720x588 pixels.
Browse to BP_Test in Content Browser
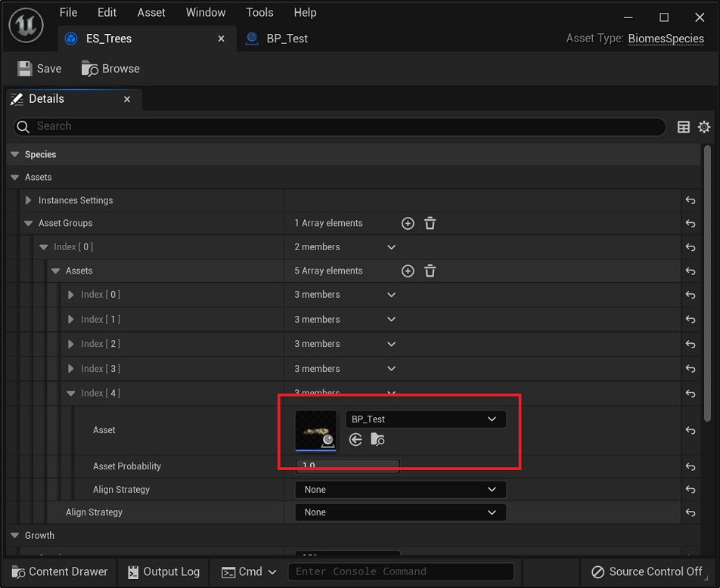(377, 440)
